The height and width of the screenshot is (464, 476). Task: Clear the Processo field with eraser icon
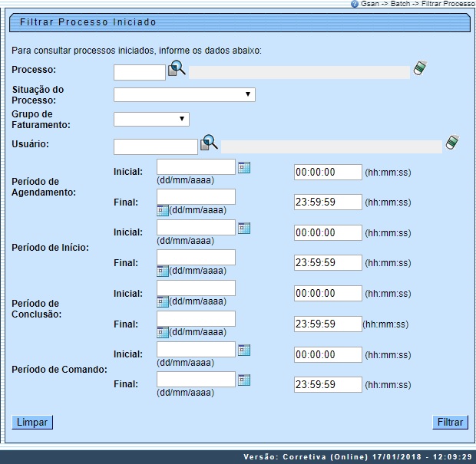420,68
